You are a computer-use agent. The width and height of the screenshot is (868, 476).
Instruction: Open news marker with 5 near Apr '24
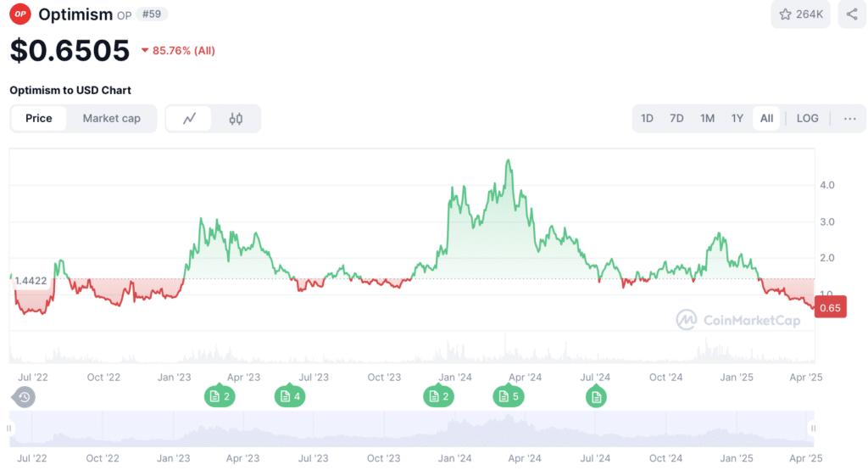pyautogui.click(x=509, y=396)
